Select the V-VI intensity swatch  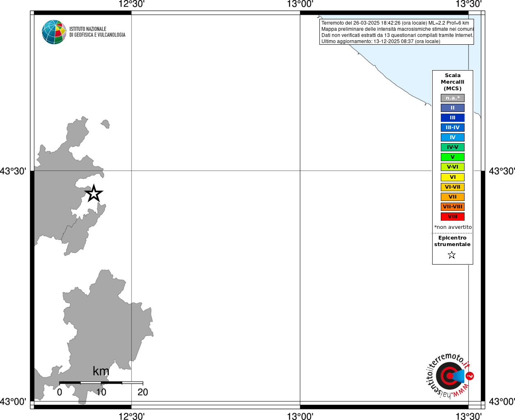click(453, 167)
